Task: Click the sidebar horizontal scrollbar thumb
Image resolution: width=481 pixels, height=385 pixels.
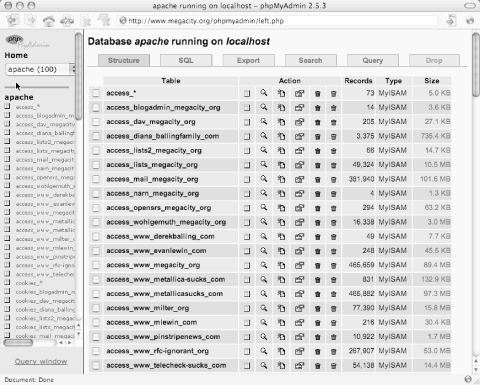Action: coord(18,343)
